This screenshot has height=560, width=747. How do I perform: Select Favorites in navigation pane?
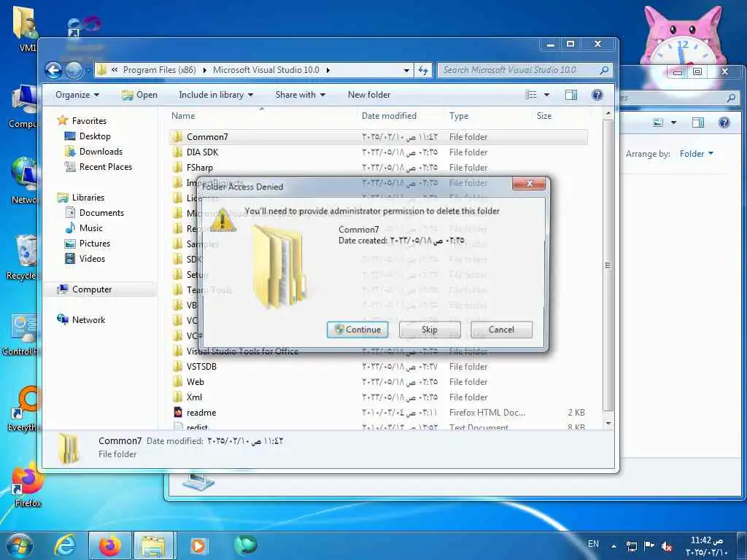pyautogui.click(x=88, y=121)
